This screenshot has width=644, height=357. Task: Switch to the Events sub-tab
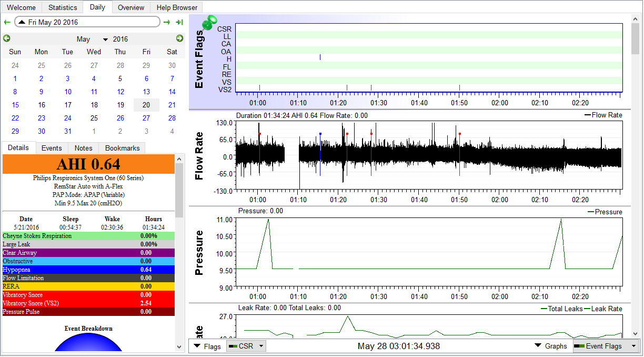[x=52, y=148]
